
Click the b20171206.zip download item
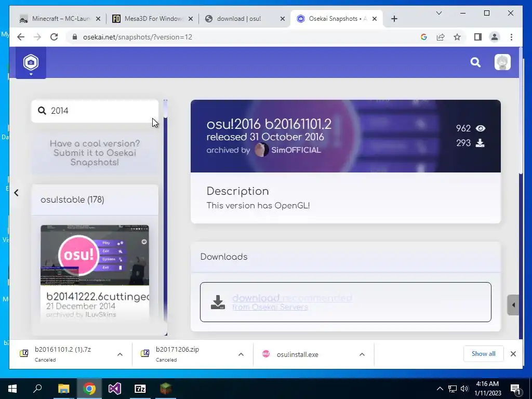[x=177, y=354]
